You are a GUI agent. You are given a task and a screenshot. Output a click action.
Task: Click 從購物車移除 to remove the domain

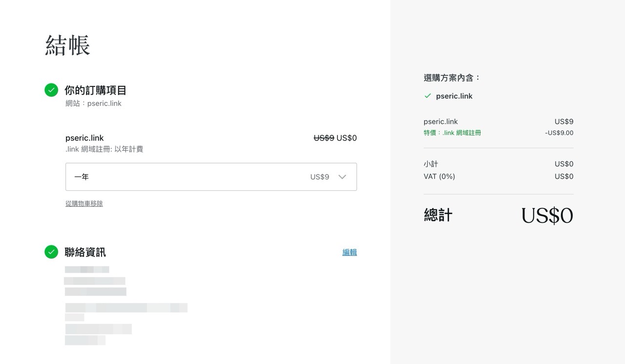[84, 203]
